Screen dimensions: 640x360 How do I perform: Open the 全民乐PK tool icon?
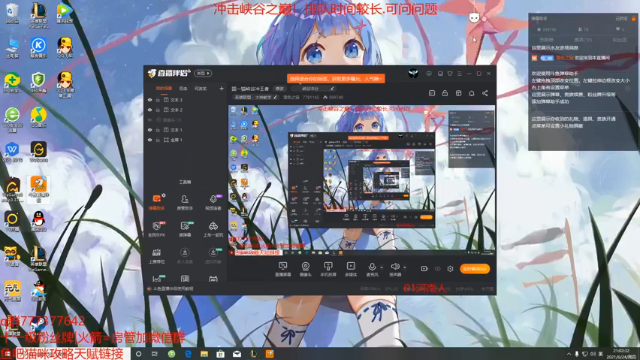click(157, 229)
